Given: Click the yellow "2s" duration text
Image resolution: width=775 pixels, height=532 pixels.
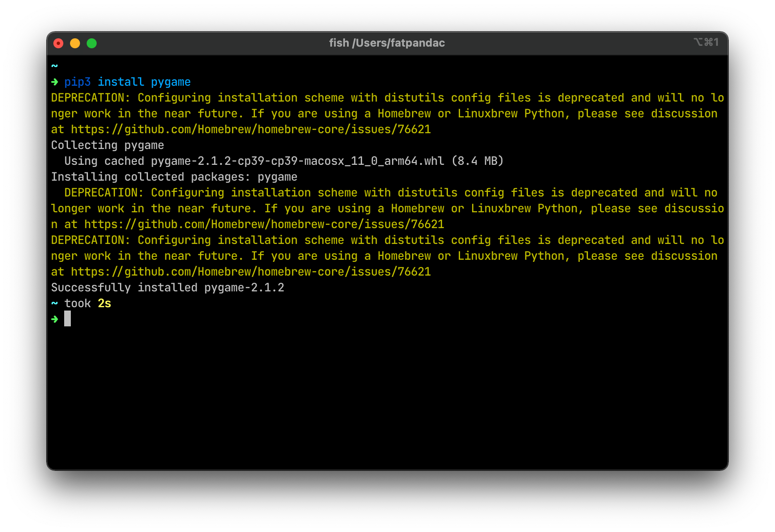Looking at the screenshot, I should pos(105,303).
